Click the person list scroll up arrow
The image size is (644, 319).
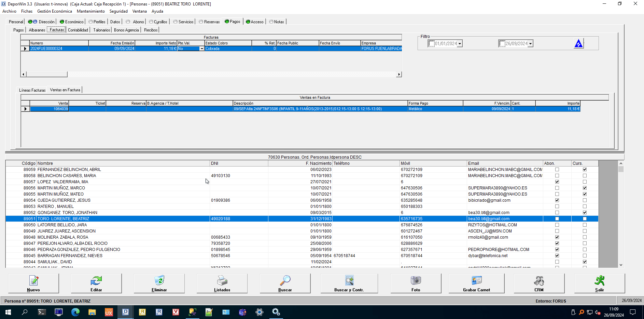pyautogui.click(x=621, y=163)
